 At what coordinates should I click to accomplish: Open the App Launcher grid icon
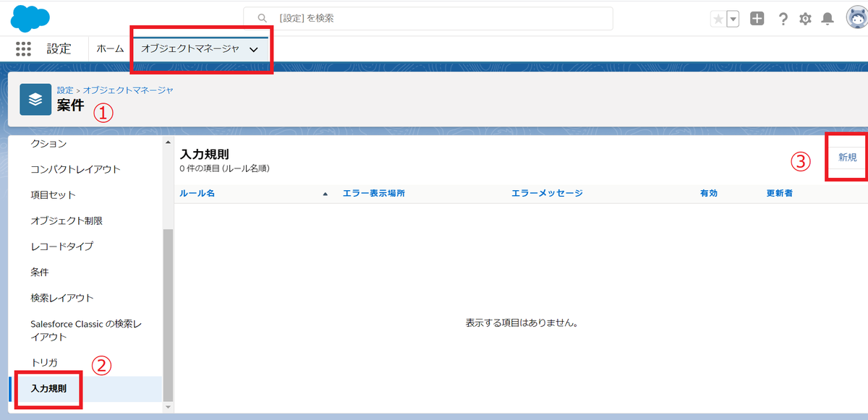click(x=23, y=48)
